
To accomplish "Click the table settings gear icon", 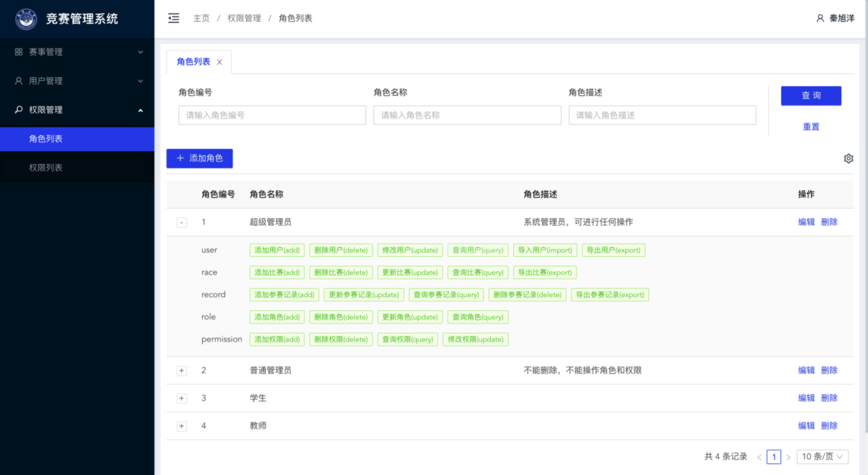I will pos(848,158).
